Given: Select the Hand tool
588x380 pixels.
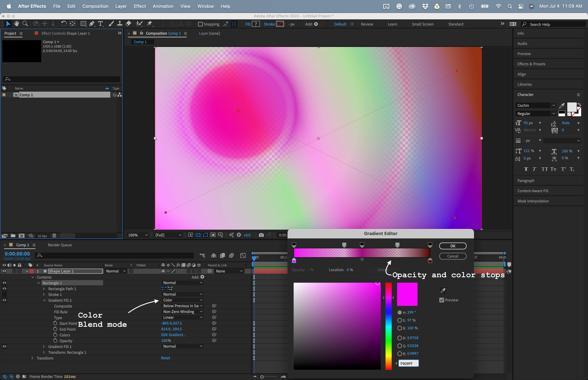Looking at the screenshot, I should 17,24.
